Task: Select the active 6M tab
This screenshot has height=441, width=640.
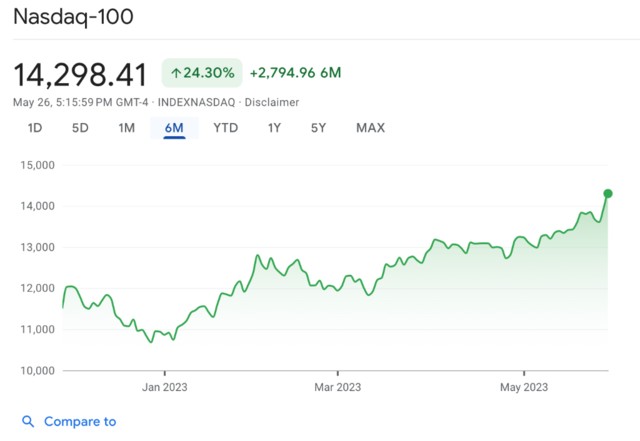Action: click(174, 128)
